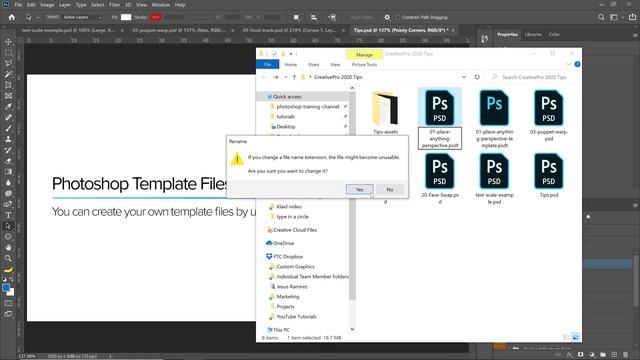
Task: Select the Eraser tool
Action: [x=8, y=161]
